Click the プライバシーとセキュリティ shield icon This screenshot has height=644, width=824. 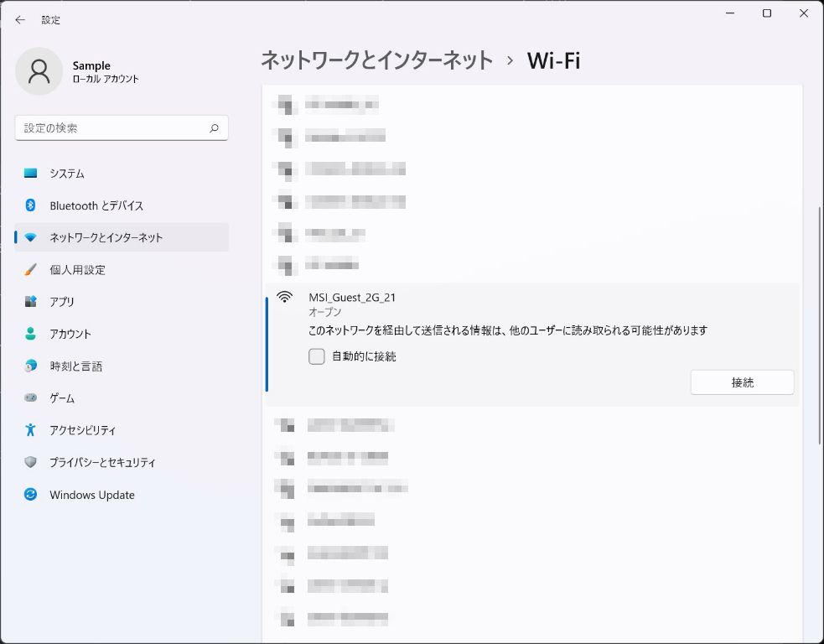click(30, 462)
